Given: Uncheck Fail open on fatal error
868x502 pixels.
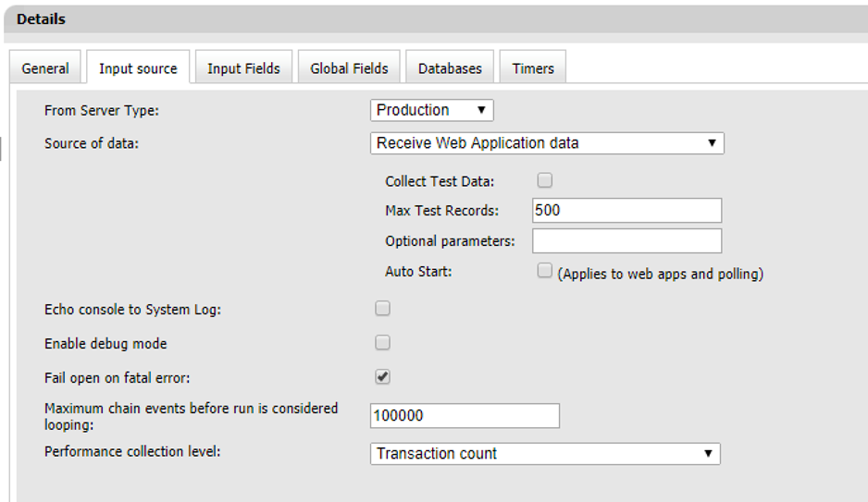Looking at the screenshot, I should pos(382,377).
